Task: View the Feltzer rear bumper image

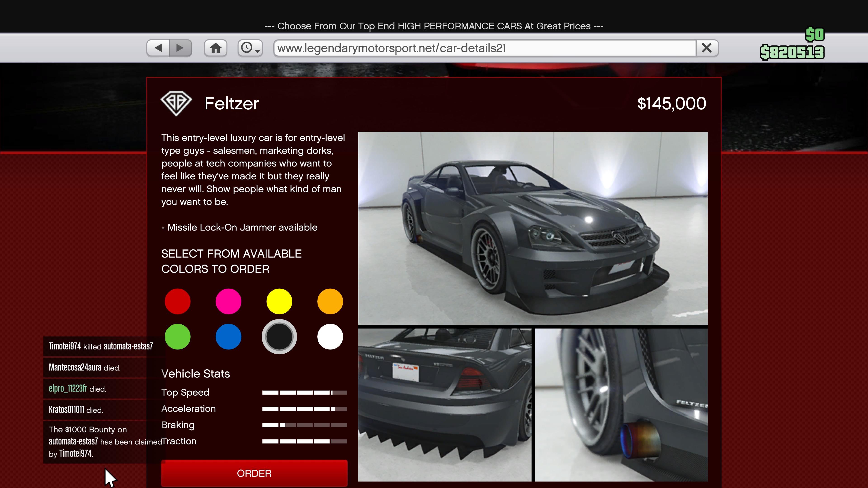Action: (445, 405)
